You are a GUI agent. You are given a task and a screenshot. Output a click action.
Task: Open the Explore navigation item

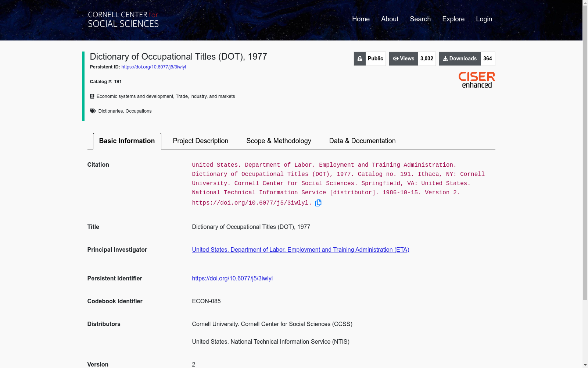pos(453,19)
